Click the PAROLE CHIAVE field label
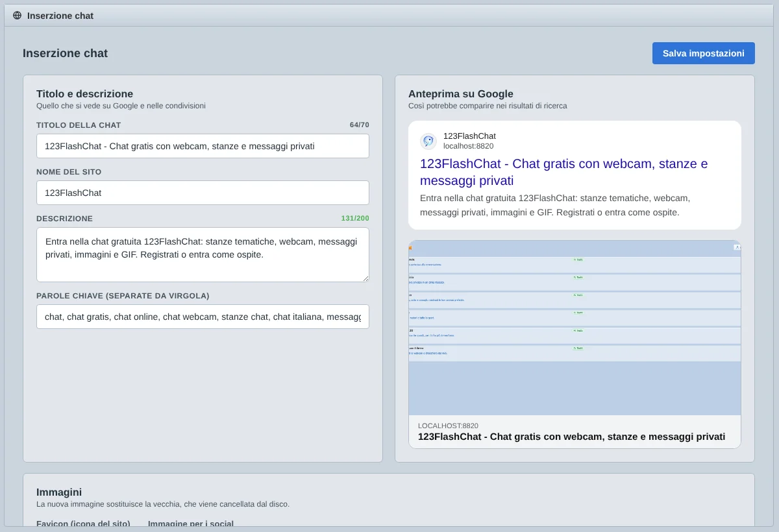 (123, 296)
